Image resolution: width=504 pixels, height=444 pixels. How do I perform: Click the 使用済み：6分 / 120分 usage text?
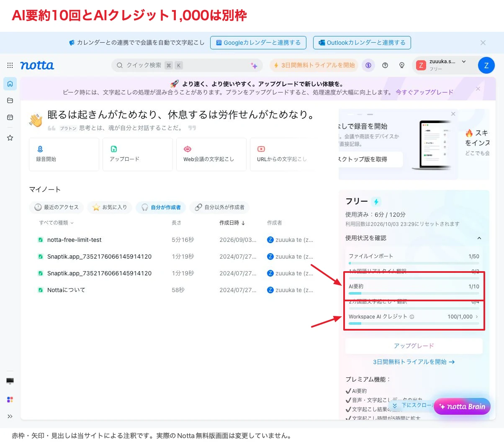375,214
